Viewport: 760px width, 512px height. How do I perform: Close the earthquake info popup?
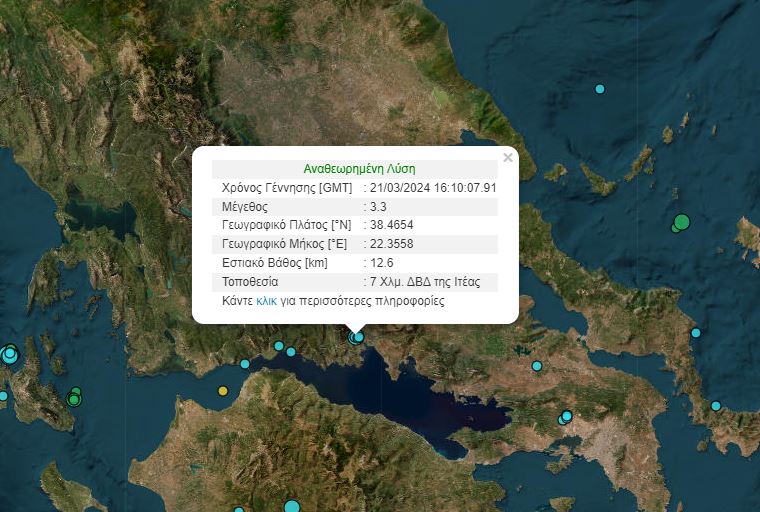(x=507, y=158)
